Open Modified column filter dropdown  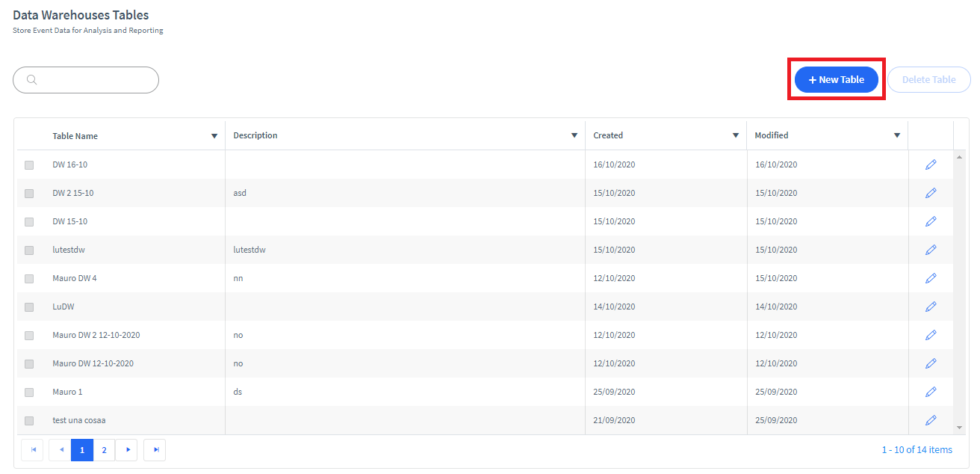[x=897, y=135]
